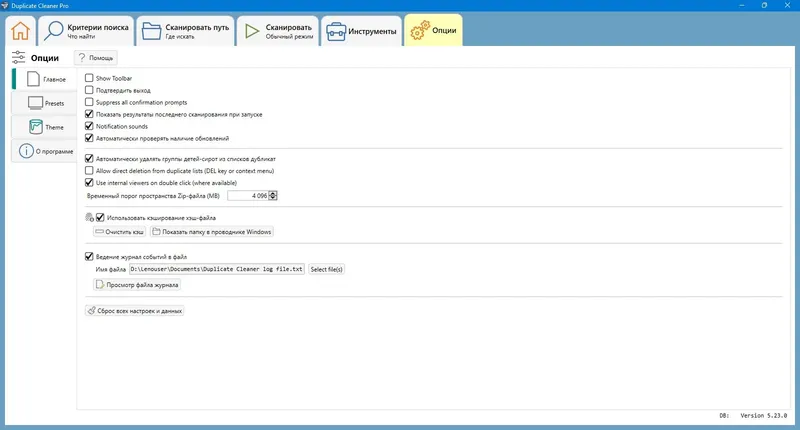Toggle the Подтвердить выход checkbox

[x=89, y=90]
